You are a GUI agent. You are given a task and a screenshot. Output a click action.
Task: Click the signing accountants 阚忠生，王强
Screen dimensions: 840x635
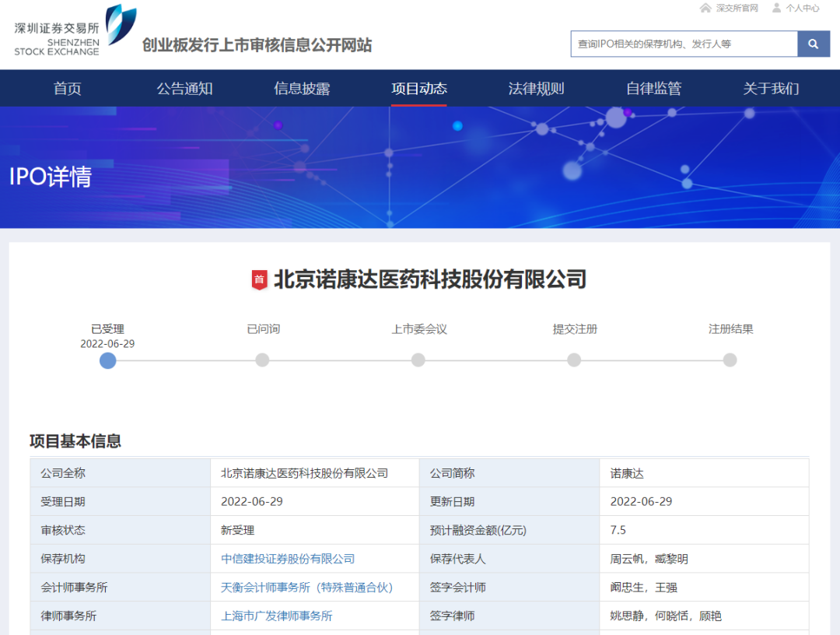(643, 588)
